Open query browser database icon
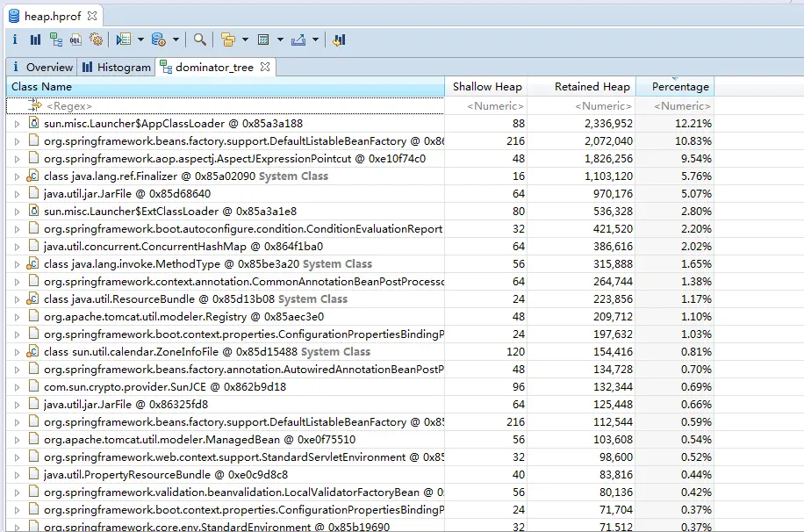The image size is (804, 532). tap(159, 40)
